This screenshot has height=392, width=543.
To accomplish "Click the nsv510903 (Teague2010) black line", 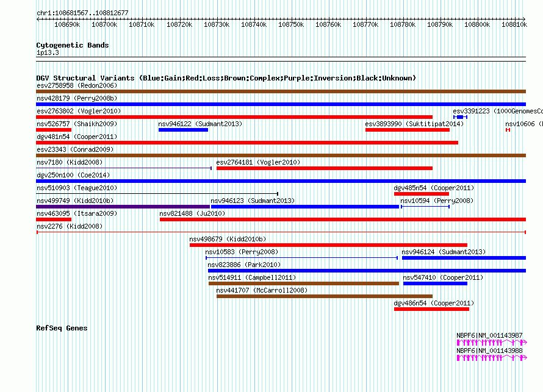I will tap(157, 194).
